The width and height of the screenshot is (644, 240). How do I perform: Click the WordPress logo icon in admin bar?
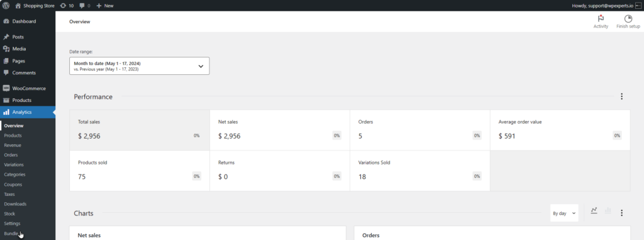(6, 6)
